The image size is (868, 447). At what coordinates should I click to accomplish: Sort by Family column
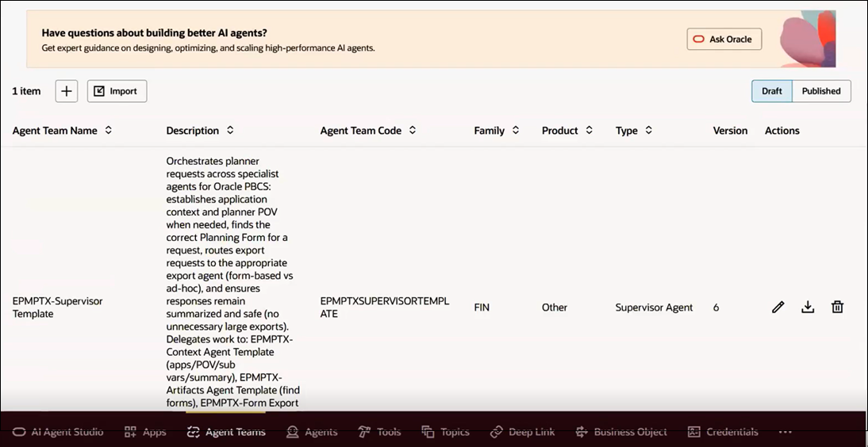516,131
